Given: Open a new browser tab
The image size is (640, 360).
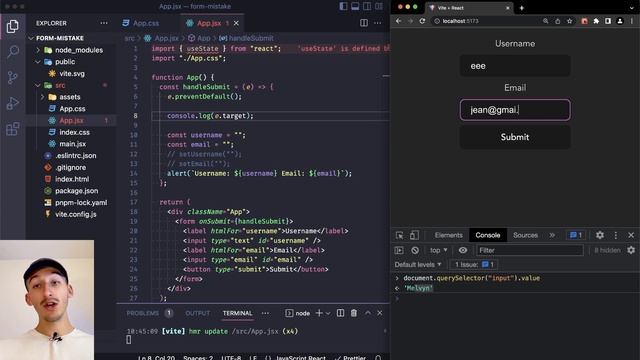Looking at the screenshot, I should click(521, 8).
